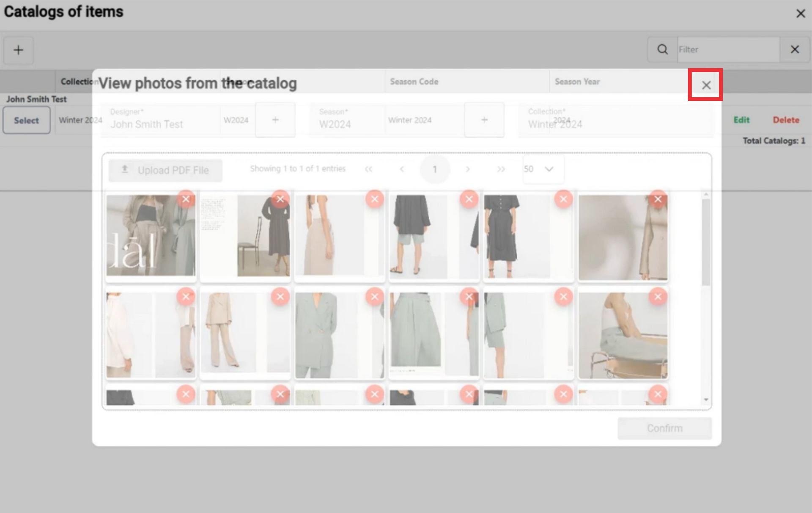Sort by Season Code column header
Image resolution: width=812 pixels, height=513 pixels.
[414, 82]
